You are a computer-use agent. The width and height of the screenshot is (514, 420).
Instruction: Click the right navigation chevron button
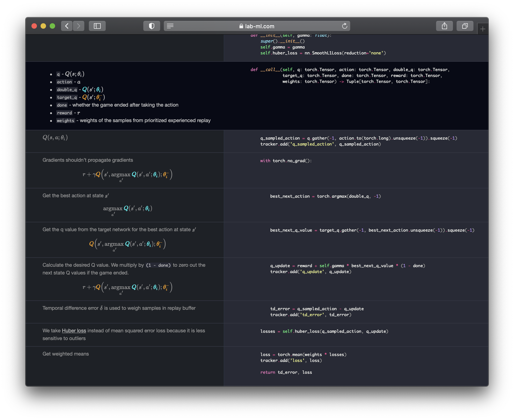point(78,26)
